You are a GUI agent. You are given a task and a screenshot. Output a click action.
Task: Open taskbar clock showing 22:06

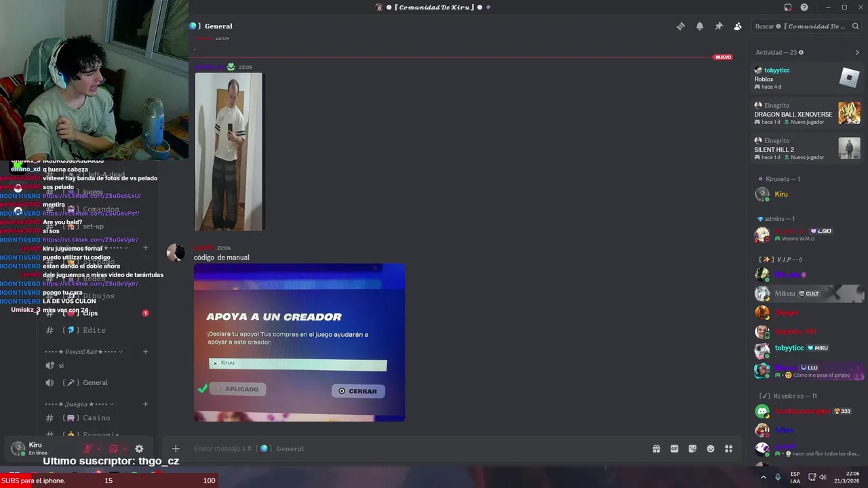point(847,477)
